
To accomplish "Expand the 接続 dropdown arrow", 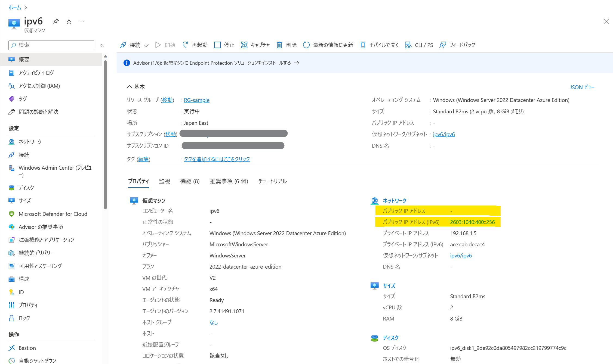I will point(146,45).
